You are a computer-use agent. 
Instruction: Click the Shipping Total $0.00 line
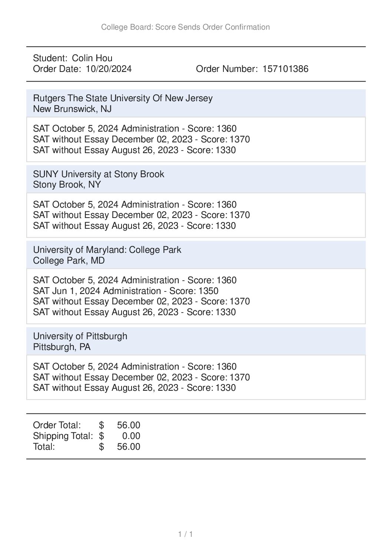click(87, 436)
